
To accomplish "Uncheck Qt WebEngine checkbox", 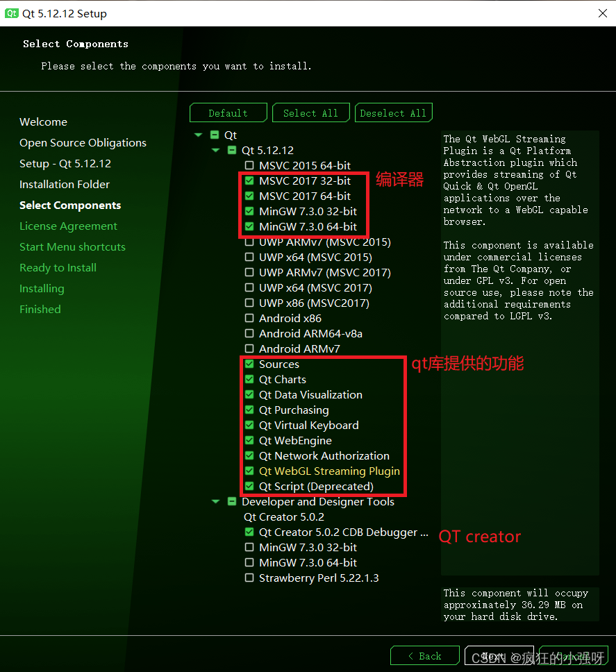I will 249,440.
